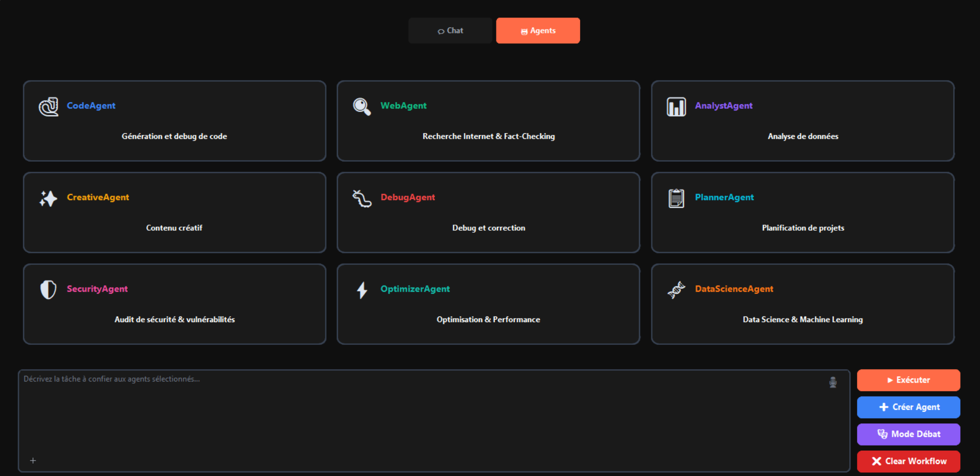The width and height of the screenshot is (980, 476).
Task: Click the OptimizerAgent lightning bolt icon
Action: click(x=362, y=290)
